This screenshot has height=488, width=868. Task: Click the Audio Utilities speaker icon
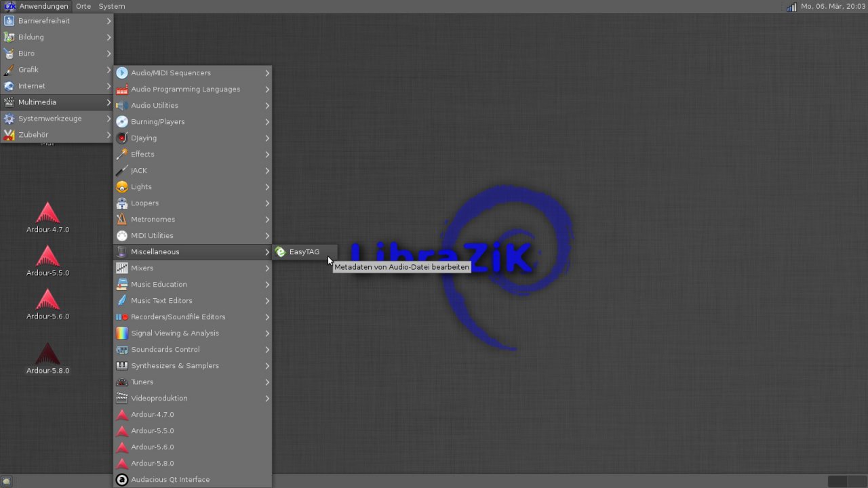tap(122, 105)
